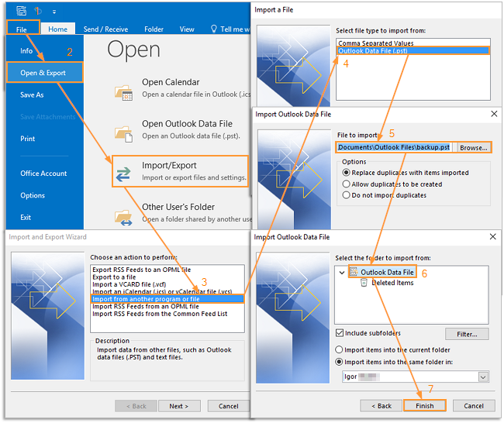504x423 pixels.
Task: Click the Filter... button
Action: [467, 334]
